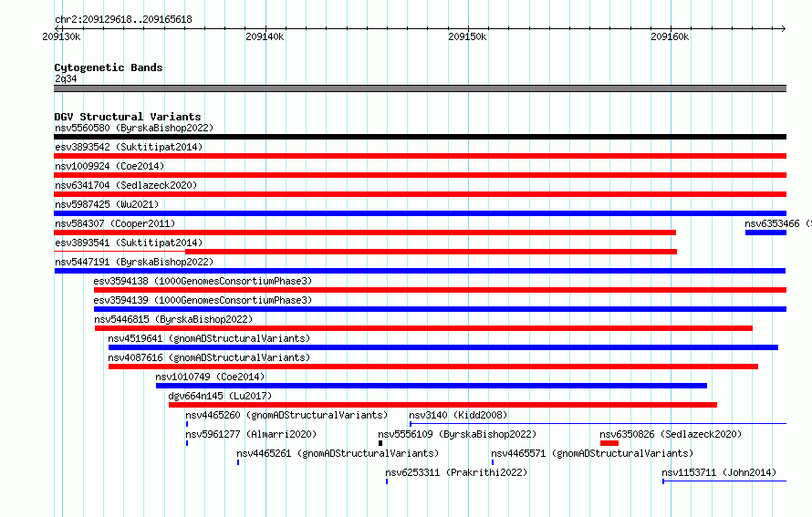Click the chr2:209129618..209165618 region label
The image size is (812, 517).
[x=123, y=19]
